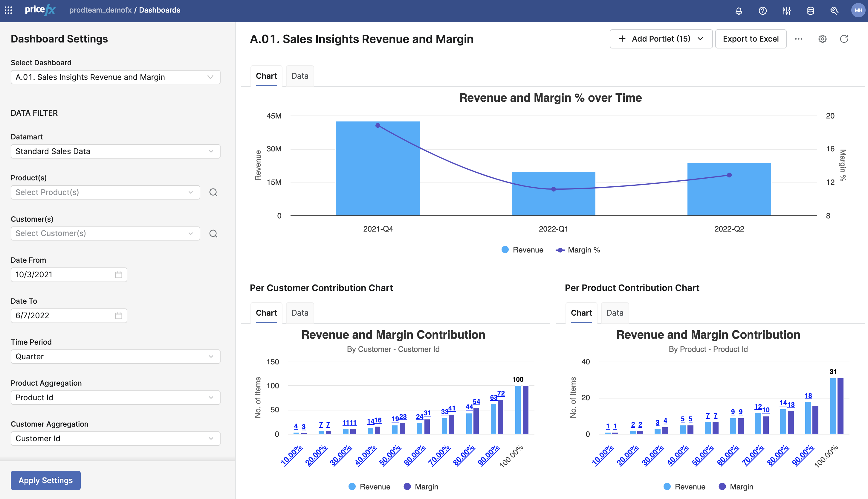Click the Apply Settings button
The image size is (868, 499).
click(x=45, y=480)
